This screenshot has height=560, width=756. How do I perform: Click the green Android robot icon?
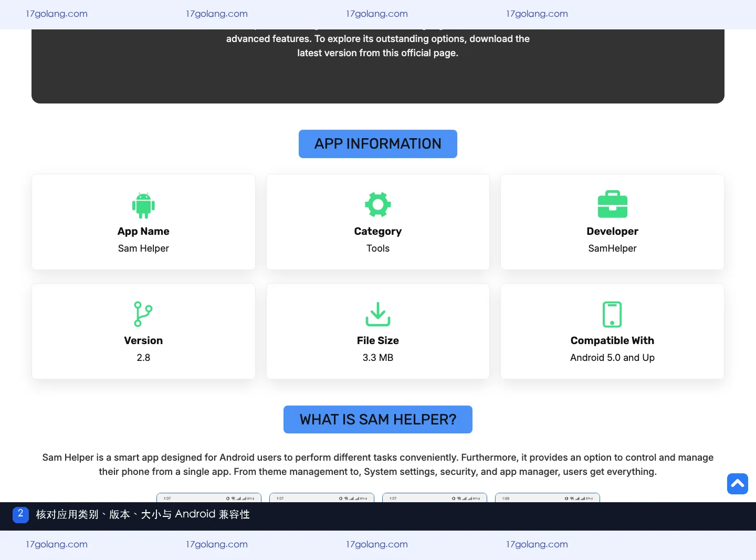143,205
